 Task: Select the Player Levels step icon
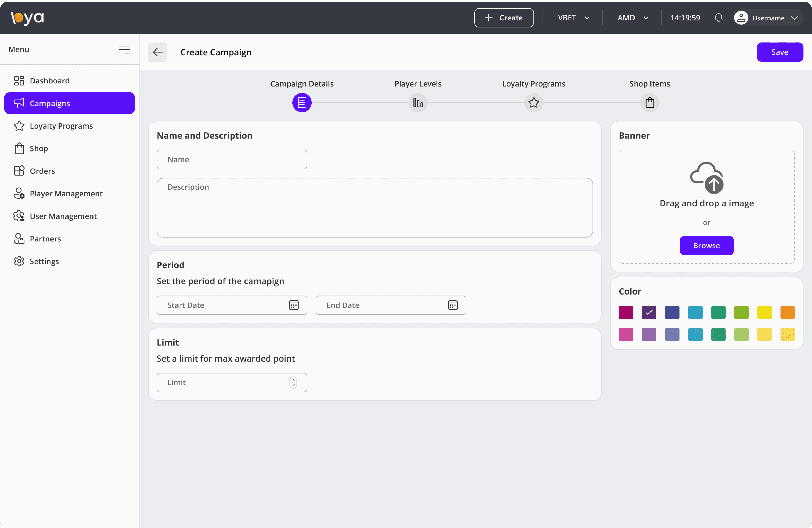coord(418,103)
